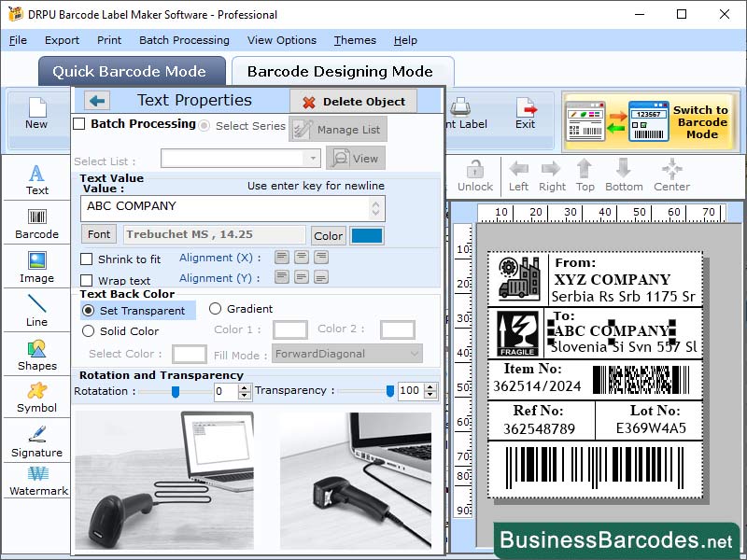Click the Exit icon on the toolbar
This screenshot has height=560, width=747.
(x=526, y=114)
